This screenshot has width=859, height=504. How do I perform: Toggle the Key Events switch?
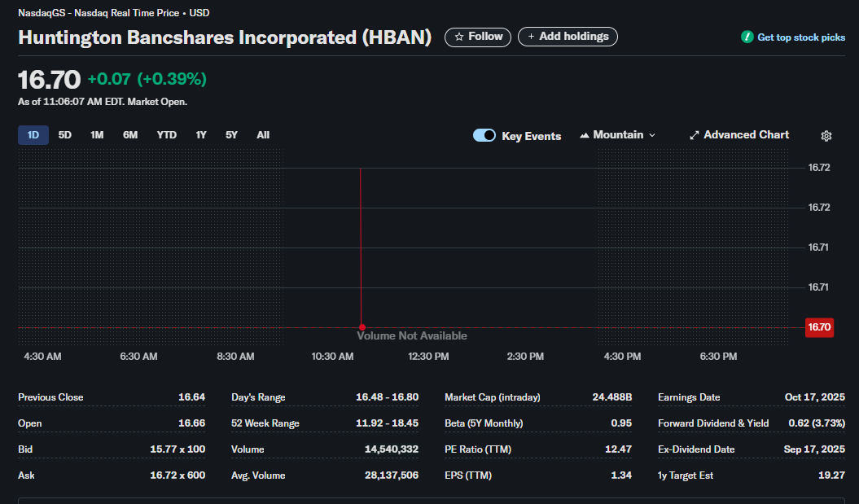(x=484, y=135)
